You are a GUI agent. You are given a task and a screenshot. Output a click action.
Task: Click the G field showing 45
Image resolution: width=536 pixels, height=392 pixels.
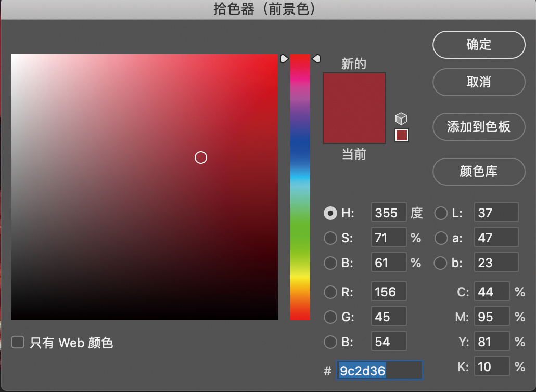coord(389,316)
